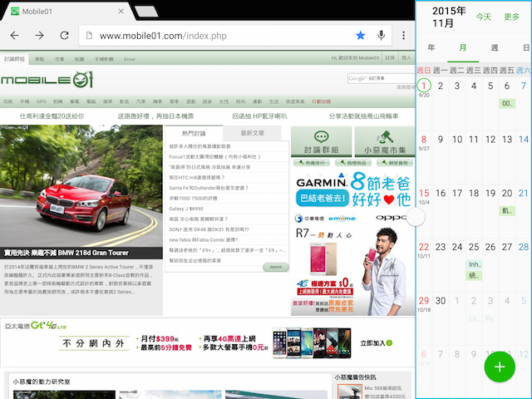This screenshot has width=532, height=399.
Task: Open the event on November 20
Action: tap(507, 210)
